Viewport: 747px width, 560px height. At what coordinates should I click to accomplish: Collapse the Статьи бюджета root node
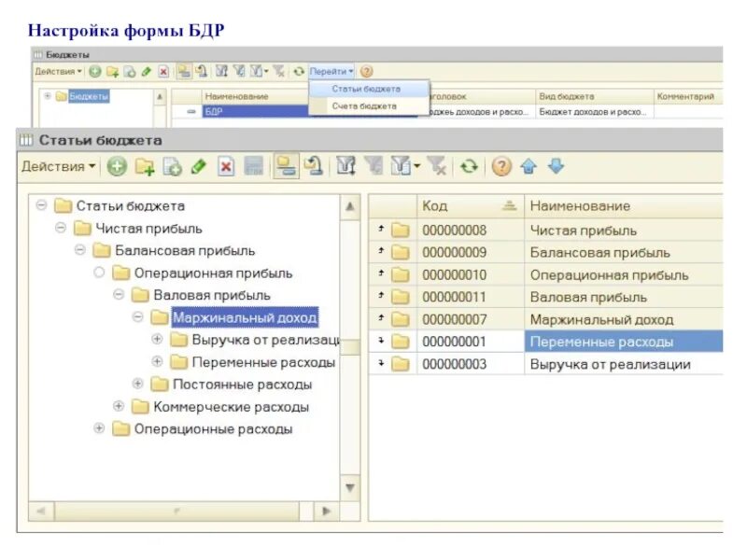pos(42,205)
